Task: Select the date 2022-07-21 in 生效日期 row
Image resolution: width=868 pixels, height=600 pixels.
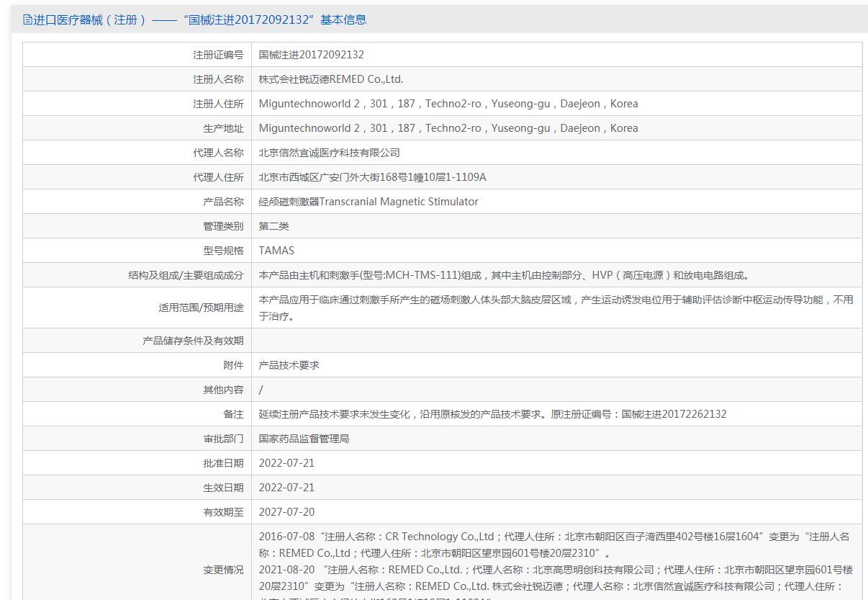Action: (x=286, y=488)
